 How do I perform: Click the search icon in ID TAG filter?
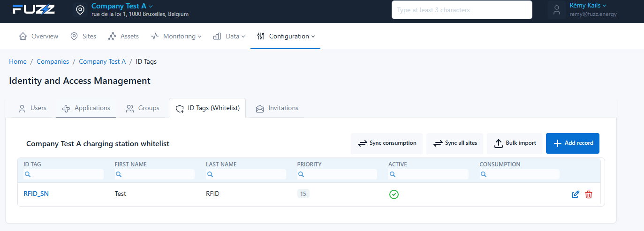[28, 174]
